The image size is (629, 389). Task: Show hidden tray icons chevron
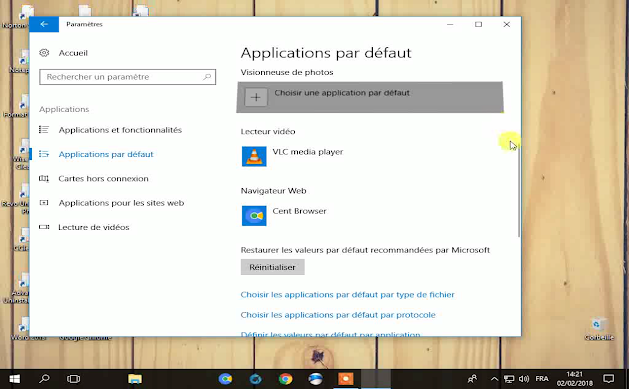click(x=494, y=379)
